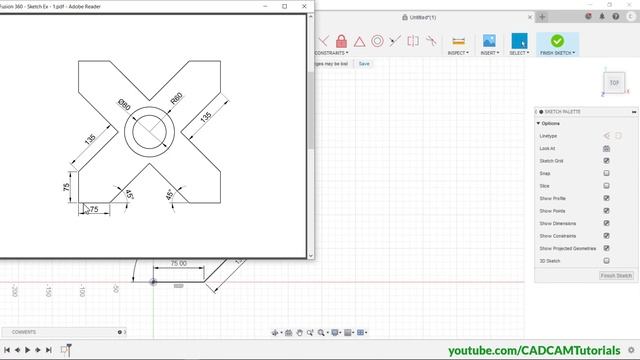Click the Finish Sketch button in palette
Image resolution: width=640 pixels, height=360 pixels.
[616, 276]
